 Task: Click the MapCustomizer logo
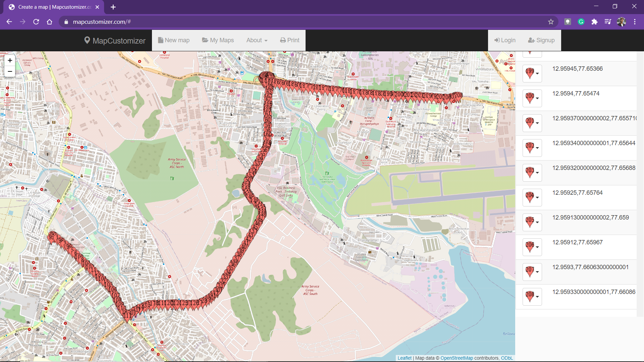115,41
